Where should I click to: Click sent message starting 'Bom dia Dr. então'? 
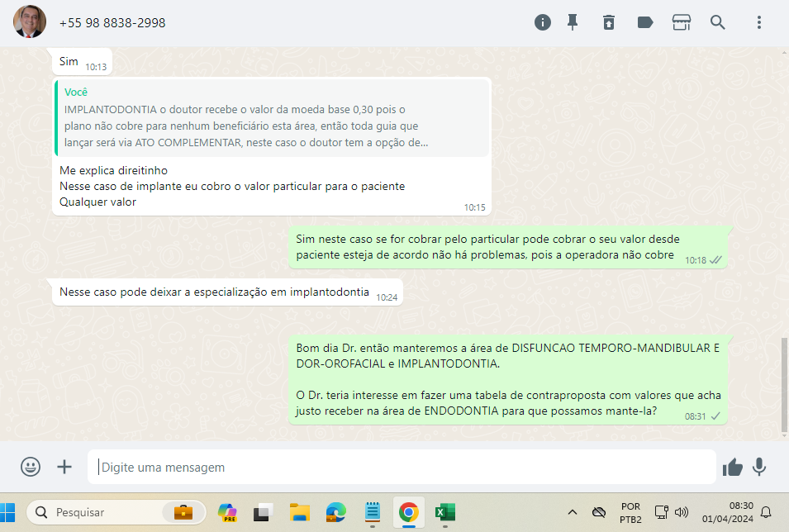(508, 379)
